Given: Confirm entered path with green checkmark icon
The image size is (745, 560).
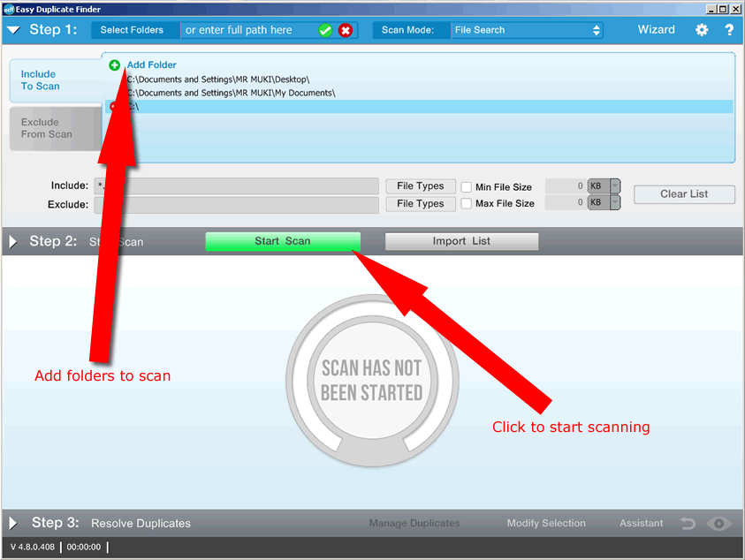Looking at the screenshot, I should pyautogui.click(x=325, y=30).
